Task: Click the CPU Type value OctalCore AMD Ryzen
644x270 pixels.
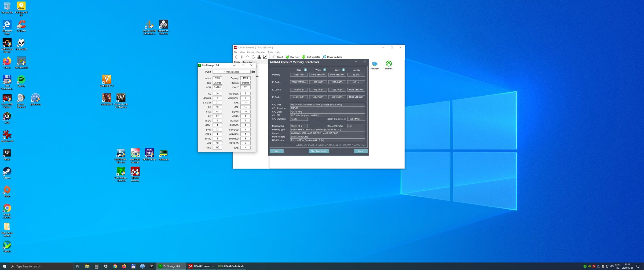Action: pyautogui.click(x=327, y=105)
